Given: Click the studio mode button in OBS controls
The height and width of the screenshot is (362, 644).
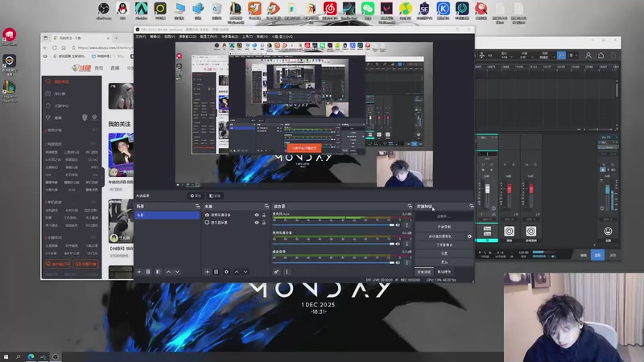Looking at the screenshot, I should 444,245.
